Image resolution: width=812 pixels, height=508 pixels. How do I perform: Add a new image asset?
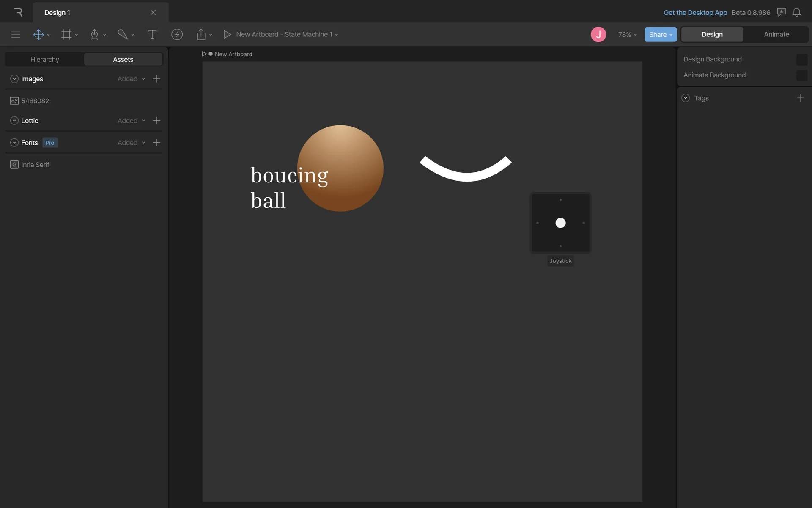coord(156,79)
